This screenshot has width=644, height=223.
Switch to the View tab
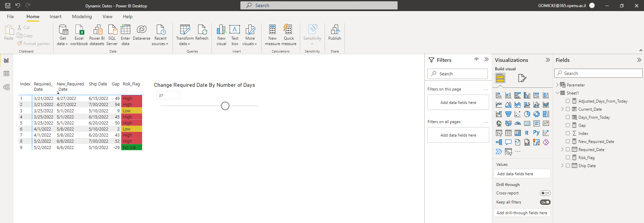pyautogui.click(x=107, y=16)
